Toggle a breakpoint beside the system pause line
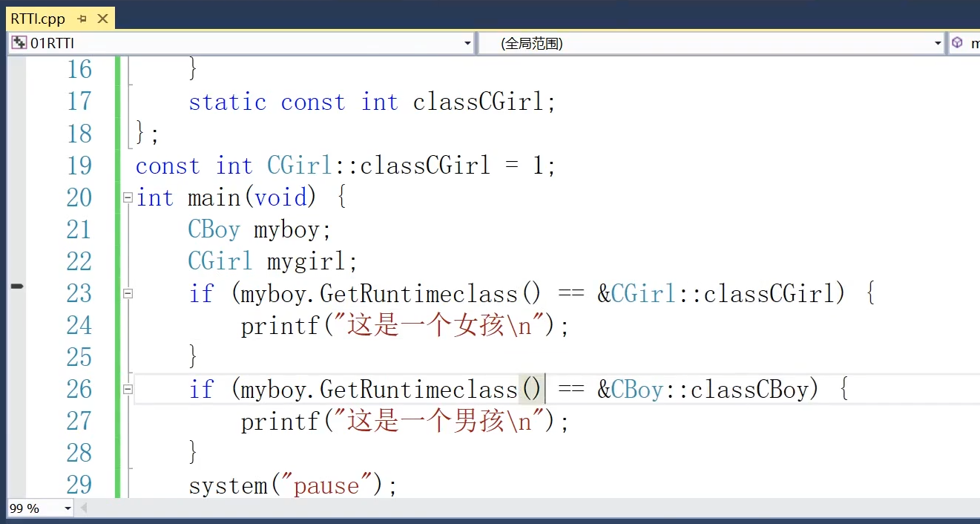Viewport: 980px width, 524px height. (x=17, y=484)
